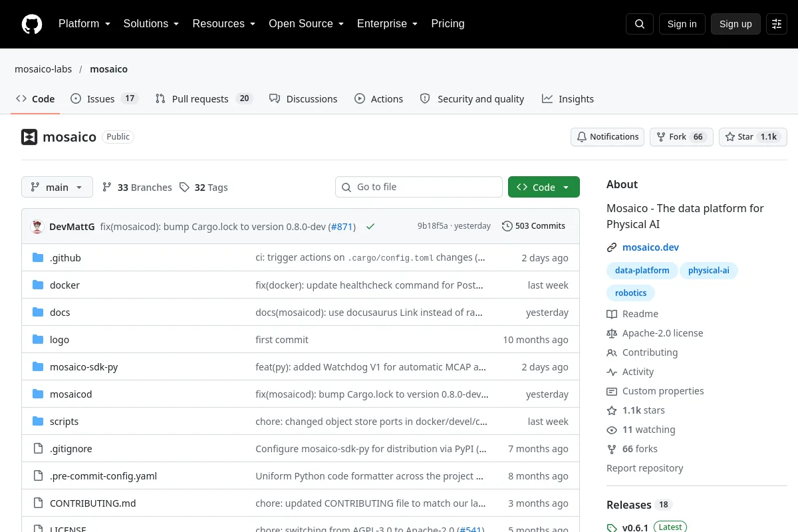View the 33 Branches link

[137, 188]
